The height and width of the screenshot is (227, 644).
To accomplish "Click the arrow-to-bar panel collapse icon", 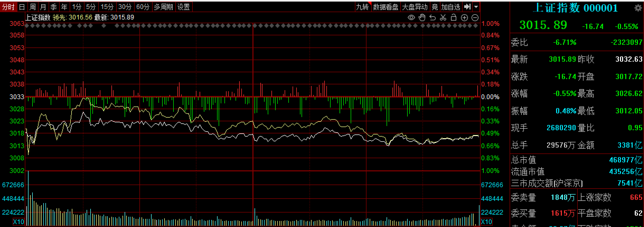I will tap(467, 7).
